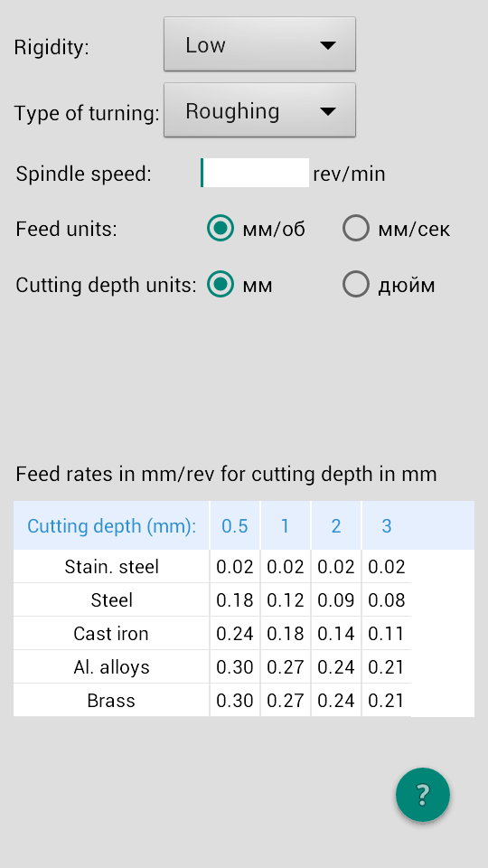488x868 pixels.
Task: Click the Steel row label
Action: tap(112, 600)
